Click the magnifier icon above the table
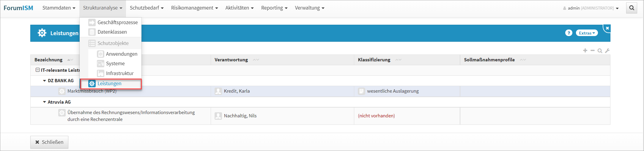The image size is (644, 151). point(600,51)
